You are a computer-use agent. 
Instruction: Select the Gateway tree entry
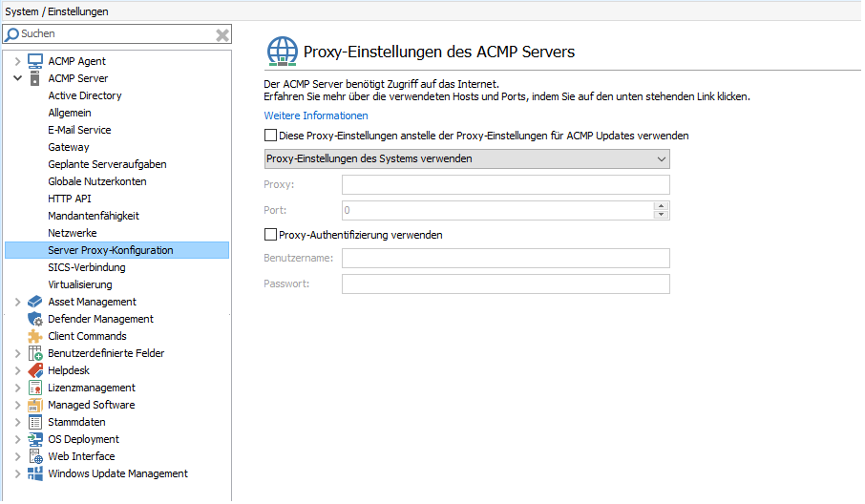69,147
